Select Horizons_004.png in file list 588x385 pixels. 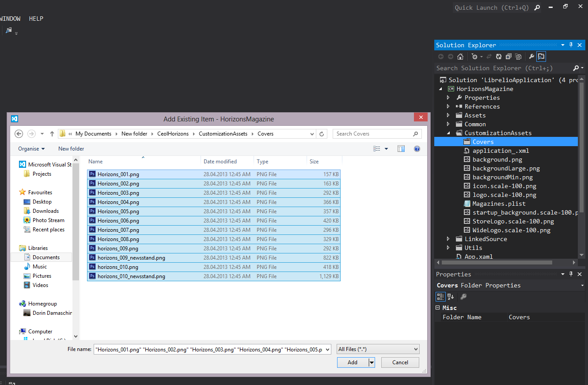[214, 202]
